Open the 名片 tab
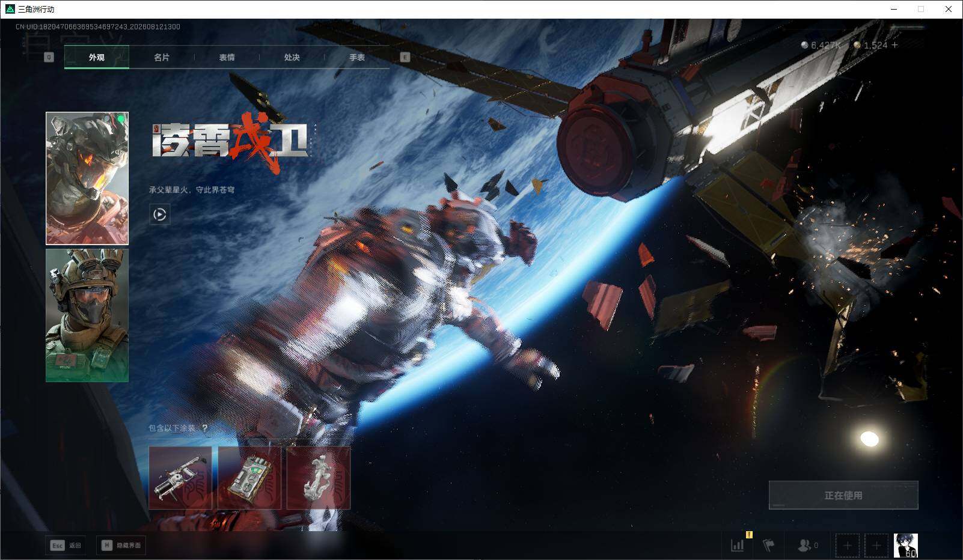Image resolution: width=963 pixels, height=560 pixels. (x=162, y=57)
